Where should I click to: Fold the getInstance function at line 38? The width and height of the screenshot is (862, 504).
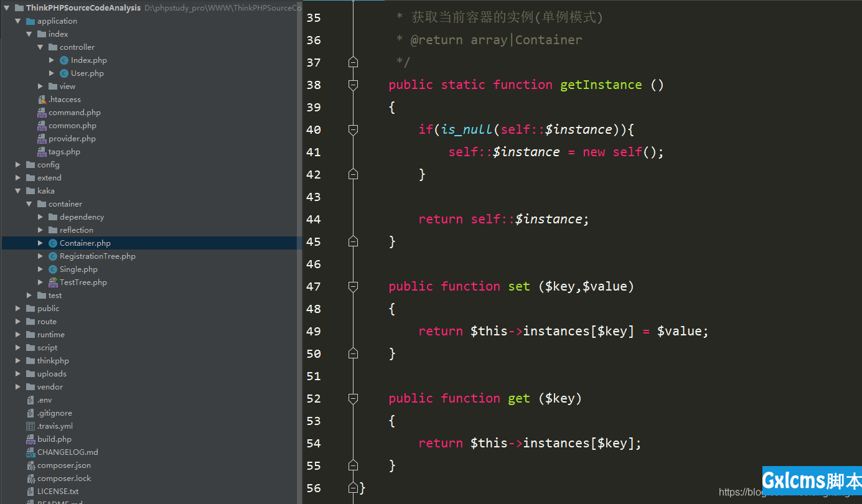(354, 85)
